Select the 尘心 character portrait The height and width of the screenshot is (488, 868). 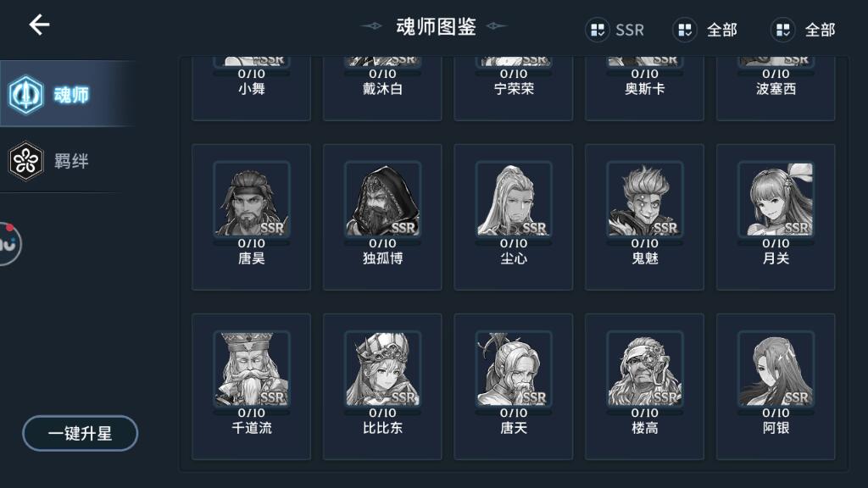(514, 199)
